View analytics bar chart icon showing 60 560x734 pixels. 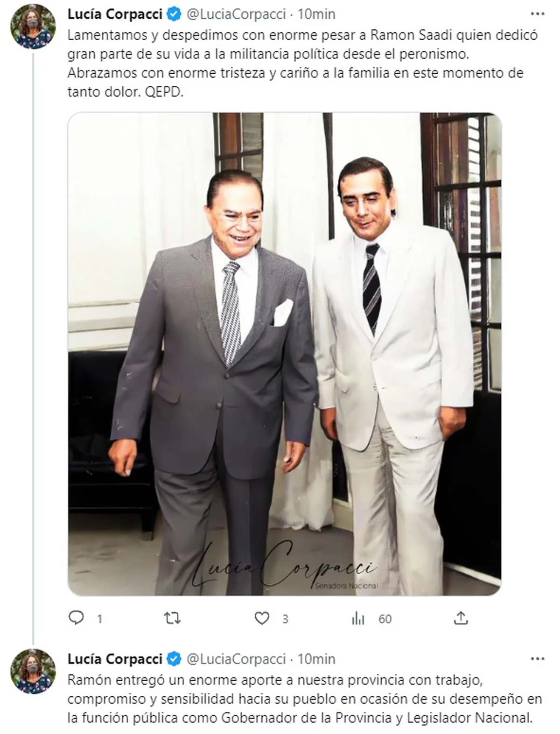(x=358, y=619)
